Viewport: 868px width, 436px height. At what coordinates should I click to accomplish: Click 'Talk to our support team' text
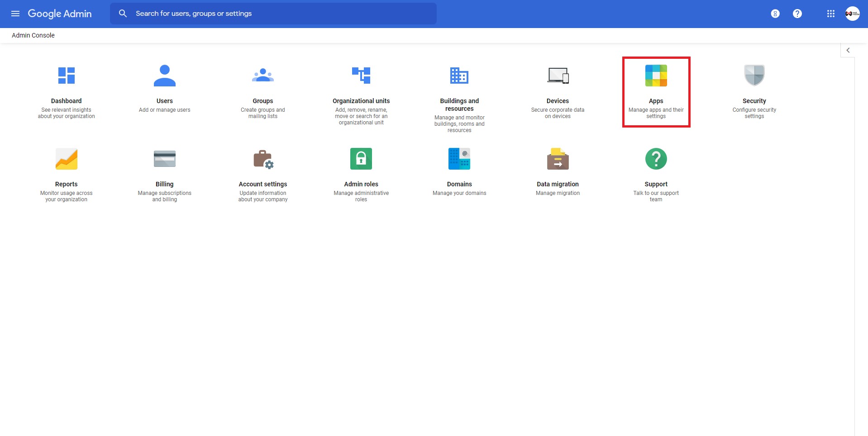point(656,196)
